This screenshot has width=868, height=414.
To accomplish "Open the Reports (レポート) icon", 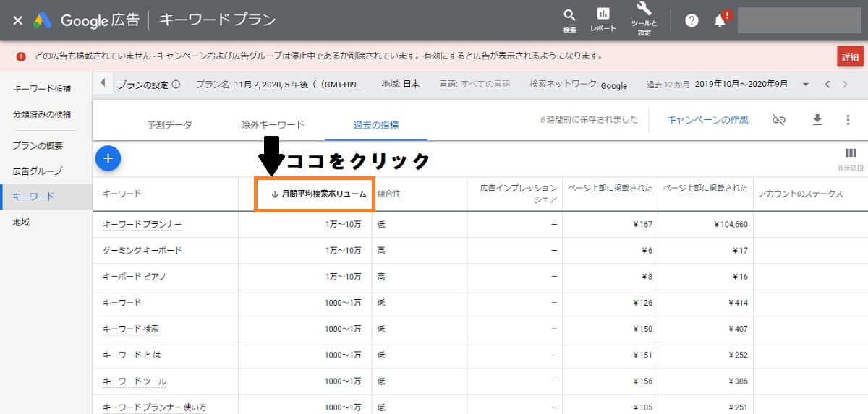I will coord(603,16).
